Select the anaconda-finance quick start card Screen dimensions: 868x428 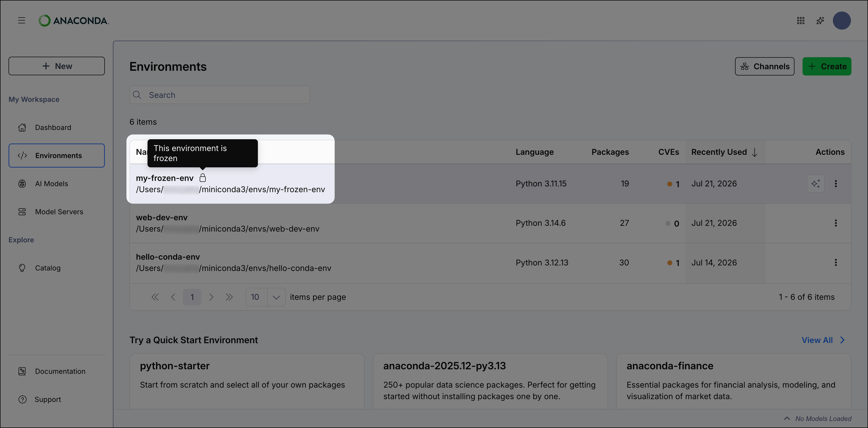(x=734, y=382)
